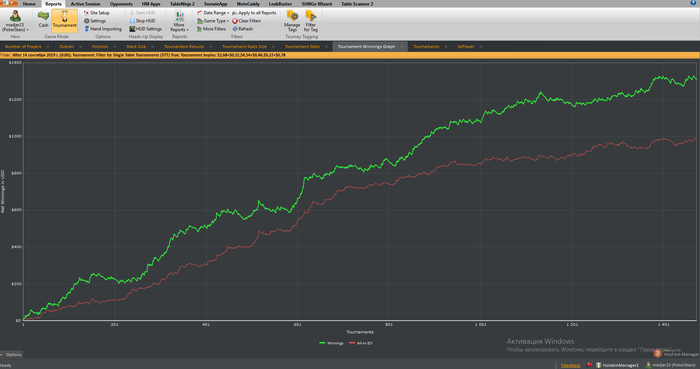The image size is (700, 369).
Task: Switch to Number of Players report tab
Action: (x=23, y=46)
